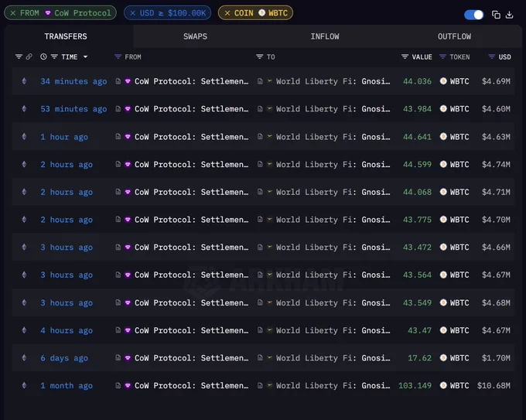The height and width of the screenshot is (420, 526).
Task: Open the 6 days ago transaction link
Action: [x=64, y=358]
